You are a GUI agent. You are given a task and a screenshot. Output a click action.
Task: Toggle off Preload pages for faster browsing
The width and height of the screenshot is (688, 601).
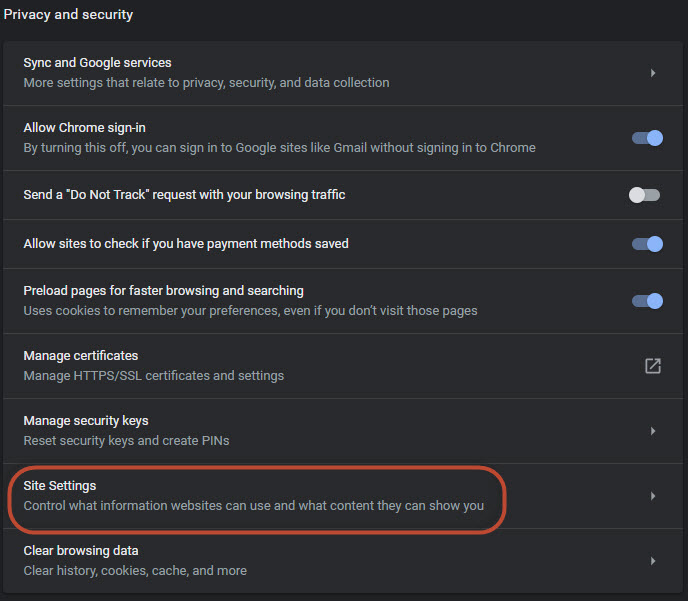tap(647, 301)
